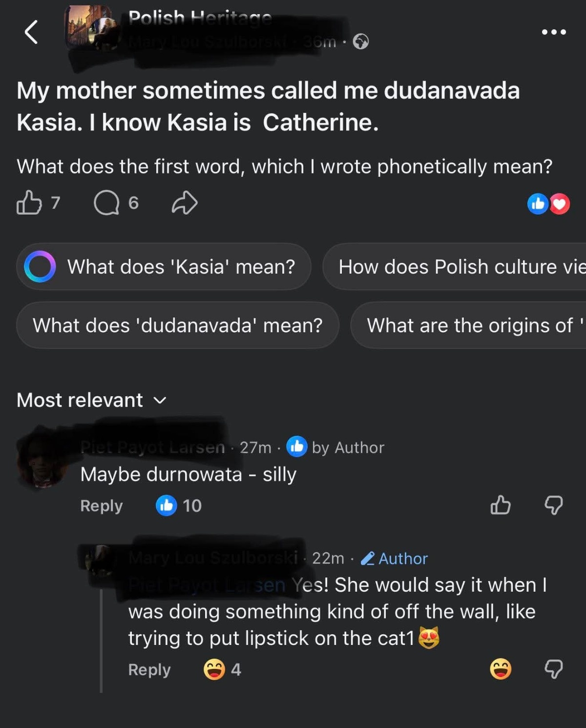Share the post using arrow icon
Screen dimensions: 586x728
(x=185, y=203)
